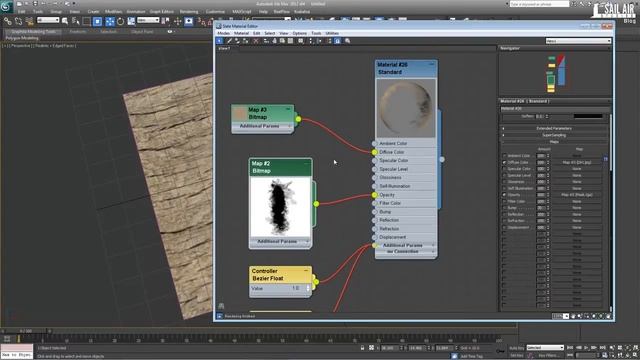Click Go to End playback button
Viewport: 640px width, 360px height.
pos(602,348)
